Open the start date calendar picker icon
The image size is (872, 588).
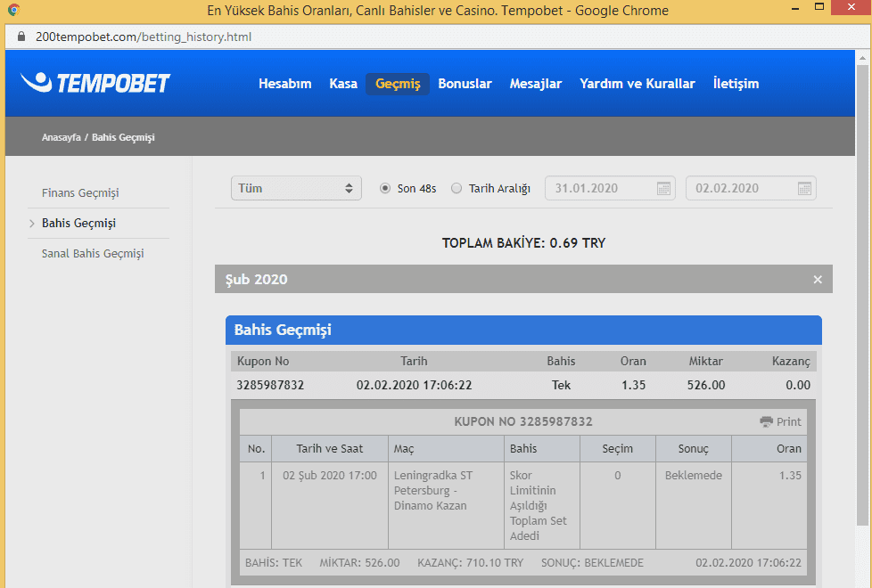(x=663, y=188)
